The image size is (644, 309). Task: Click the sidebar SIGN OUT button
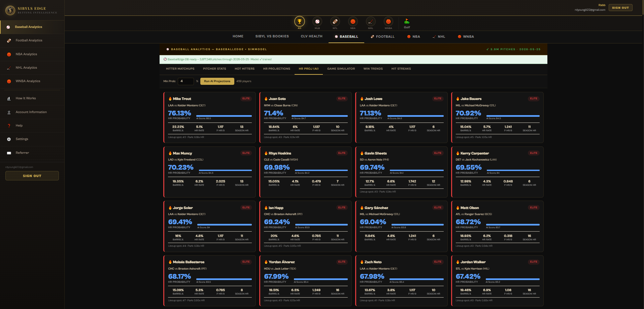pos(32,176)
